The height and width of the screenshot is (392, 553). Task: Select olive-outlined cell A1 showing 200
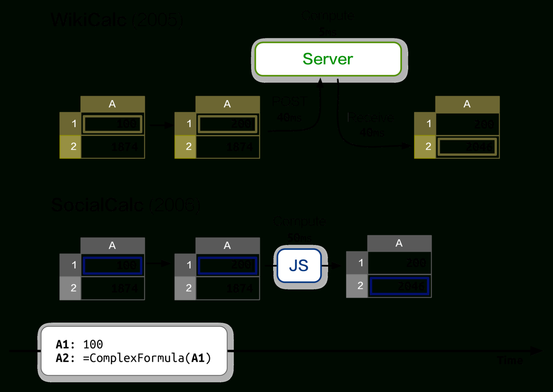[227, 124]
